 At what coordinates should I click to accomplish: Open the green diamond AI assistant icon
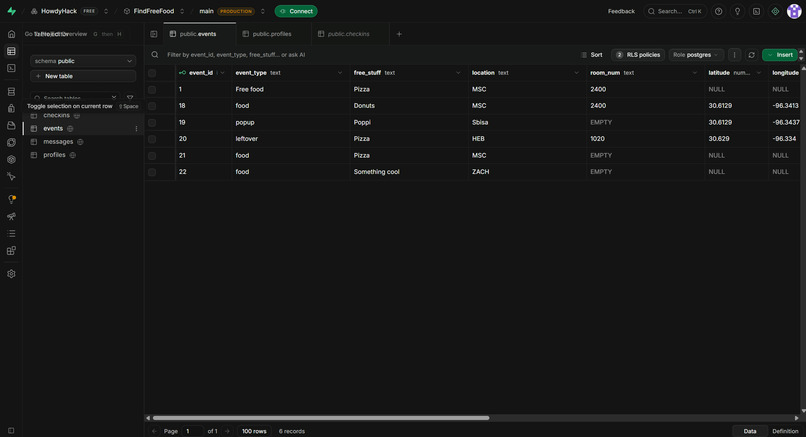click(x=775, y=11)
